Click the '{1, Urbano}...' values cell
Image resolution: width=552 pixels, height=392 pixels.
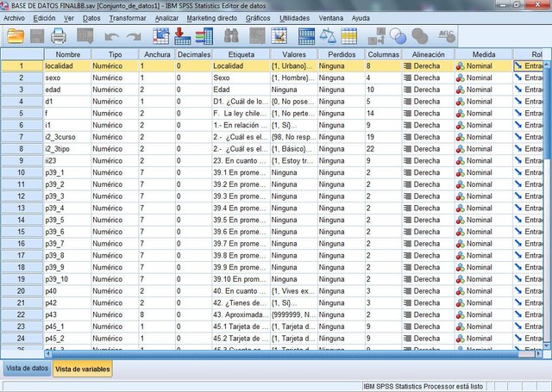point(294,66)
